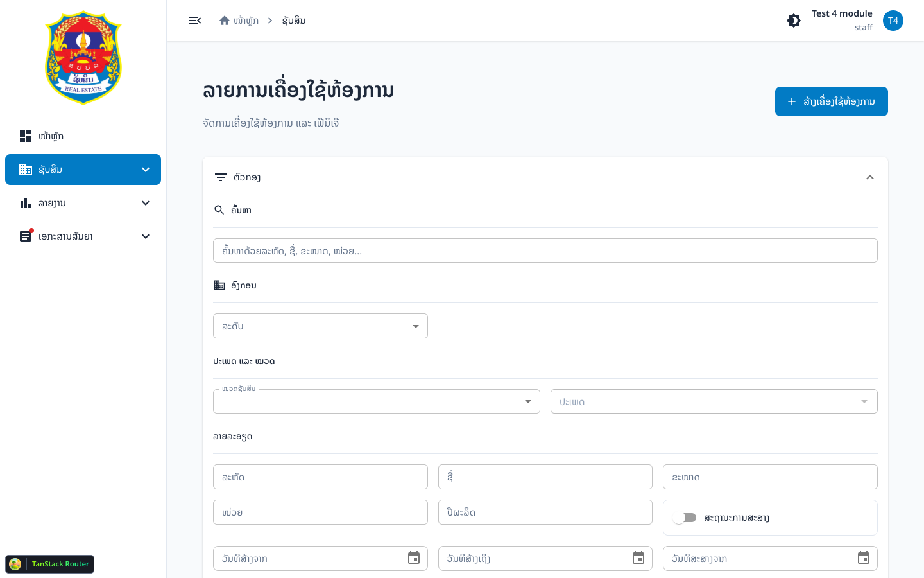Open the ລະດັບ dropdown
Viewport: 924px width, 578px height.
[320, 326]
